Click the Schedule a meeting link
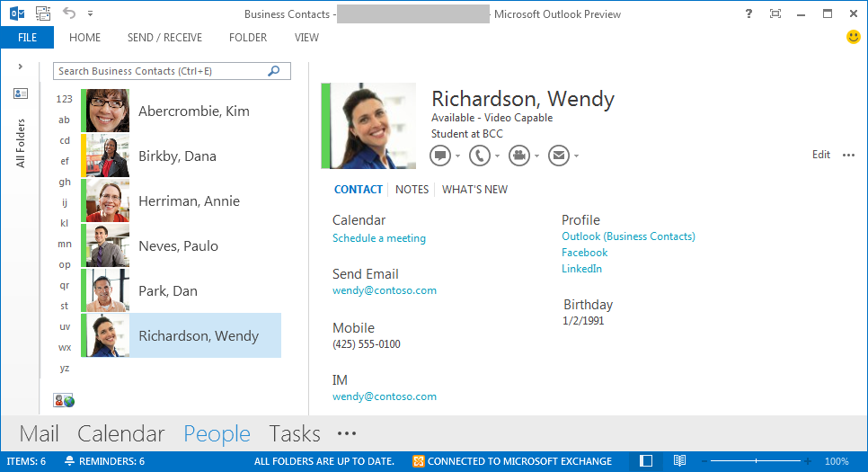The height and width of the screenshot is (472, 868). (378, 238)
